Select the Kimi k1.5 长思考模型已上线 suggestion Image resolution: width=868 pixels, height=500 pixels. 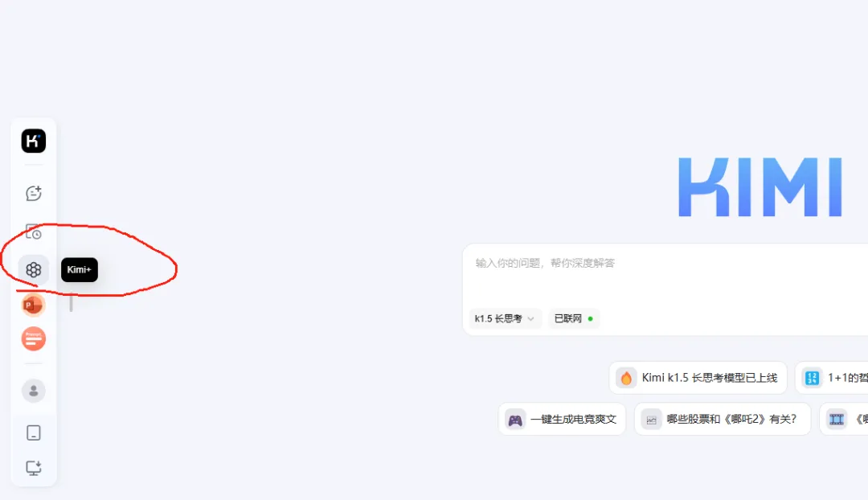point(698,378)
